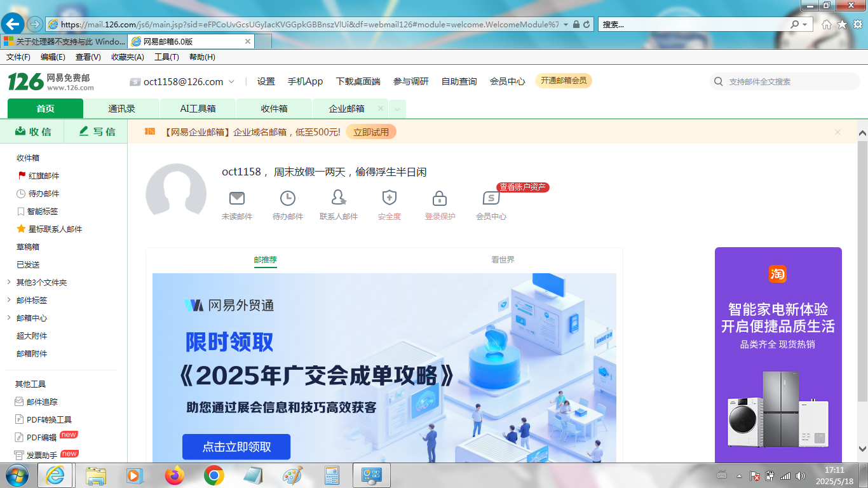Open the browser home icon

[826, 24]
